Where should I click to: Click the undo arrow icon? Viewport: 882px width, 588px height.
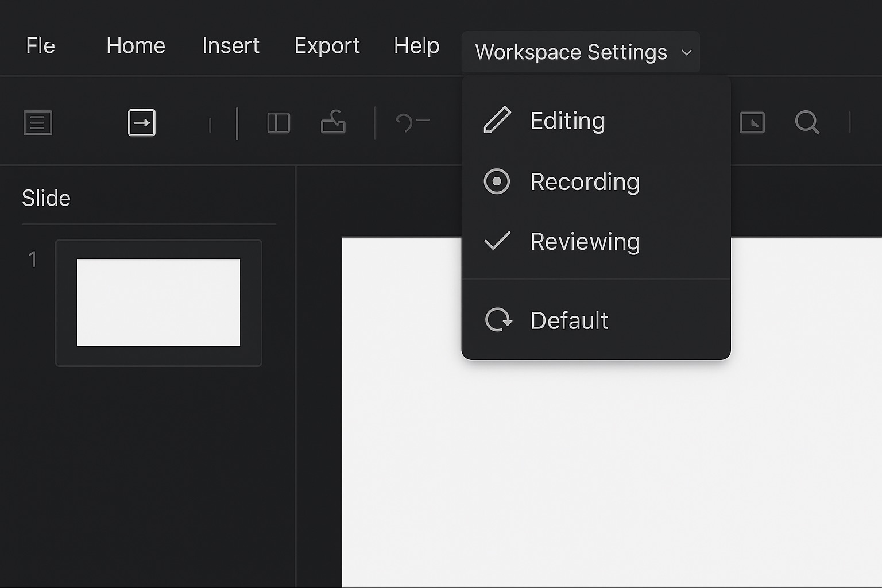tap(405, 122)
